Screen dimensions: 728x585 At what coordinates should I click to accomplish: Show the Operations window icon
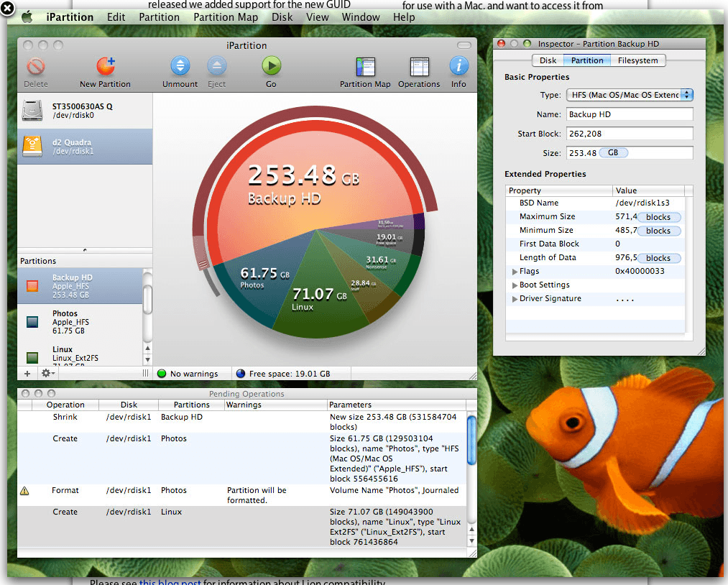(x=419, y=67)
